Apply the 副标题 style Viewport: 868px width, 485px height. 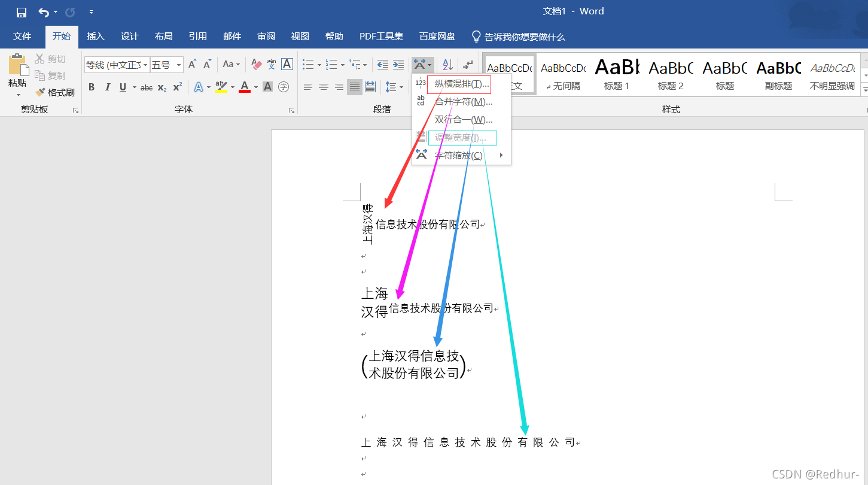coord(778,74)
